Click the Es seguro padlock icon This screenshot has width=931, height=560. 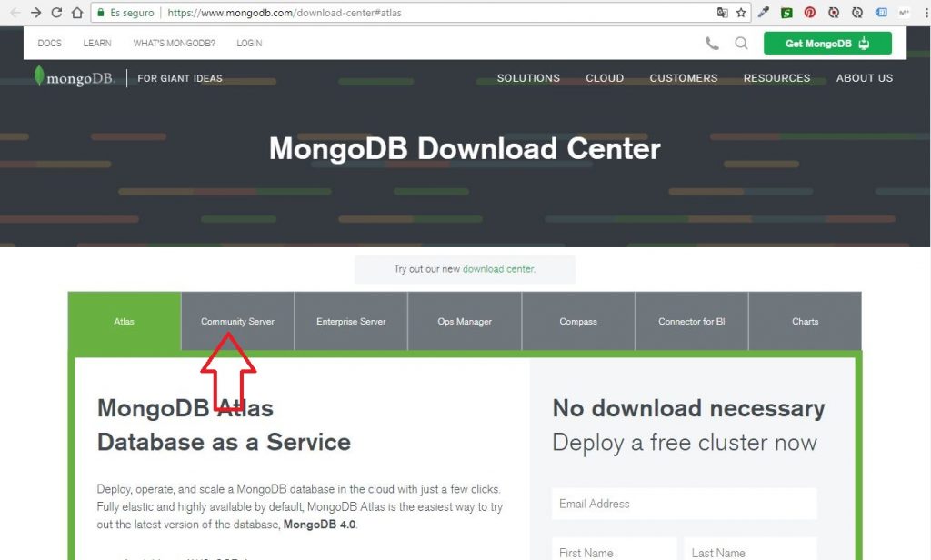pos(102,13)
